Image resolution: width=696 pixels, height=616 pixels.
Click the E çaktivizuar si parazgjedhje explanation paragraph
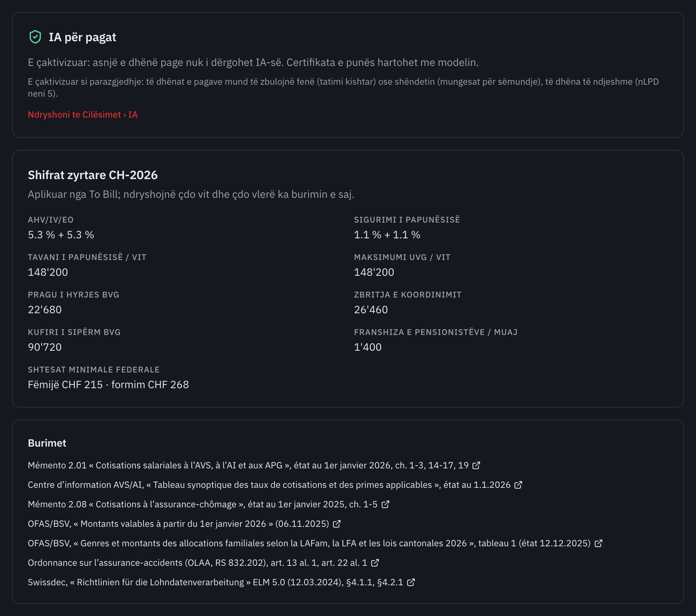point(343,88)
